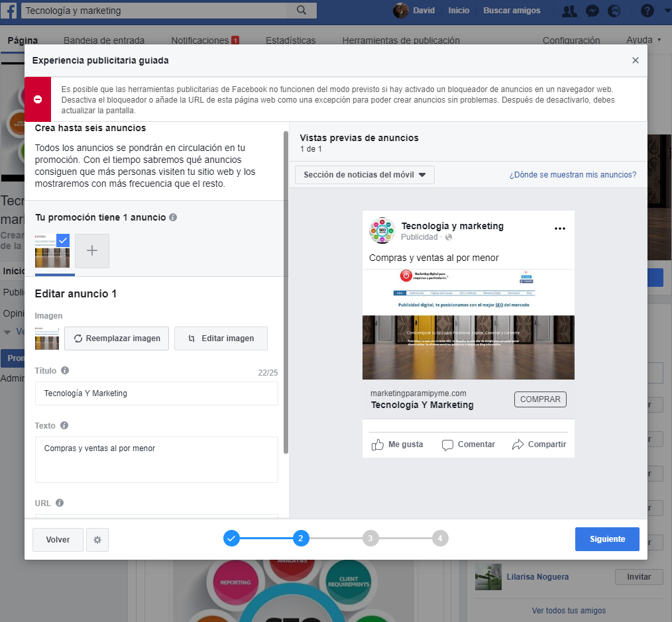Open the three-dot menu on ad preview

click(x=560, y=229)
